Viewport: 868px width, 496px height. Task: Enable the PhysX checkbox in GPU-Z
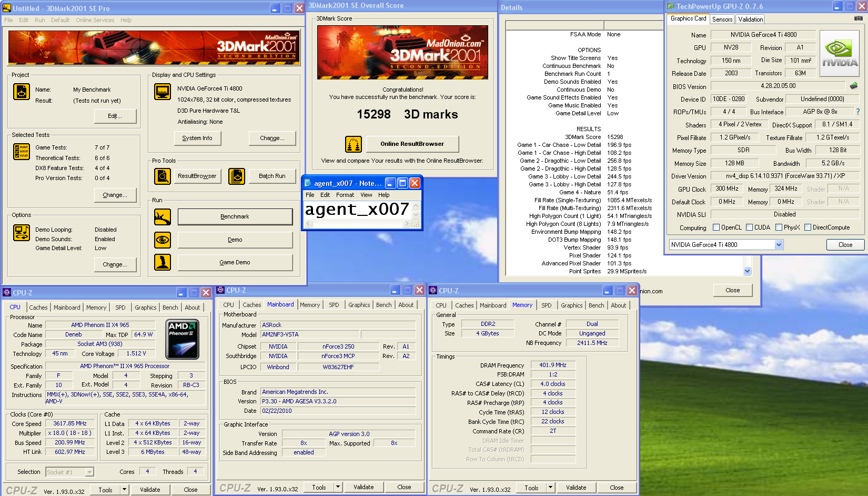click(x=779, y=227)
